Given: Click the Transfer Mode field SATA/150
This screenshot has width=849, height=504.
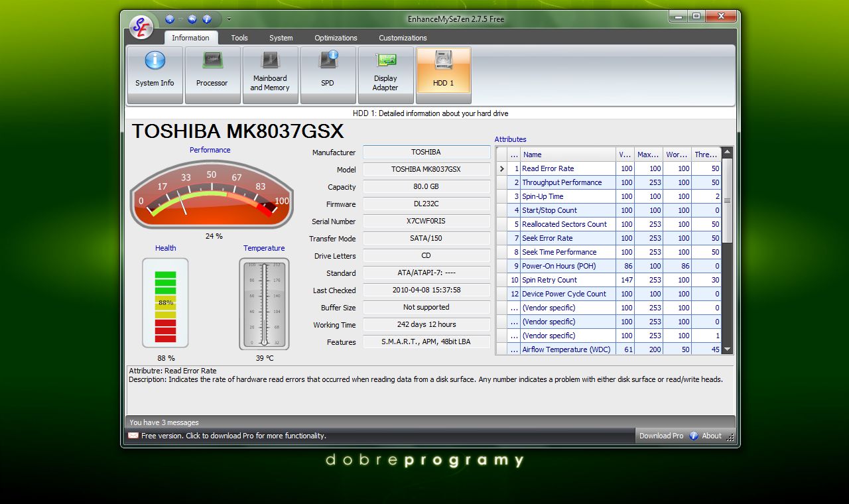Looking at the screenshot, I should coord(426,238).
